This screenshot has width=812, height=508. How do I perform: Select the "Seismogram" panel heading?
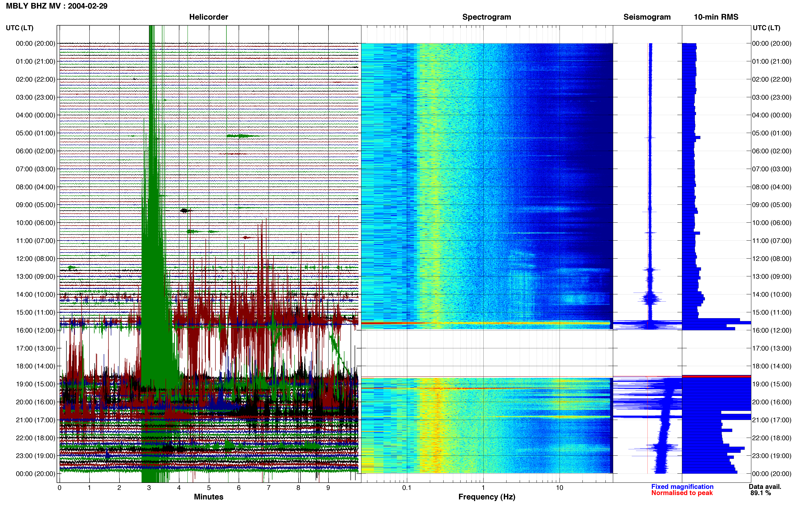(x=647, y=17)
